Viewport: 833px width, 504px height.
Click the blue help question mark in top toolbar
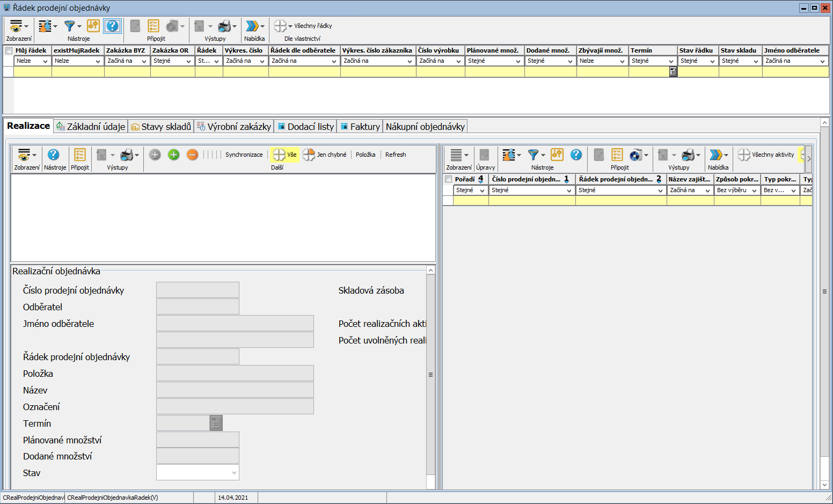click(112, 26)
